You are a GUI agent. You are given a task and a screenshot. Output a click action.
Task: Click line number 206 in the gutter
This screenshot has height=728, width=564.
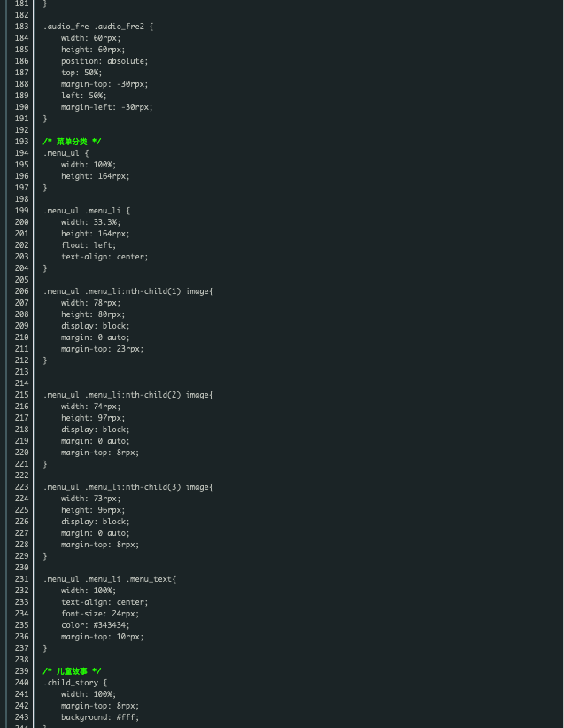(x=21, y=291)
